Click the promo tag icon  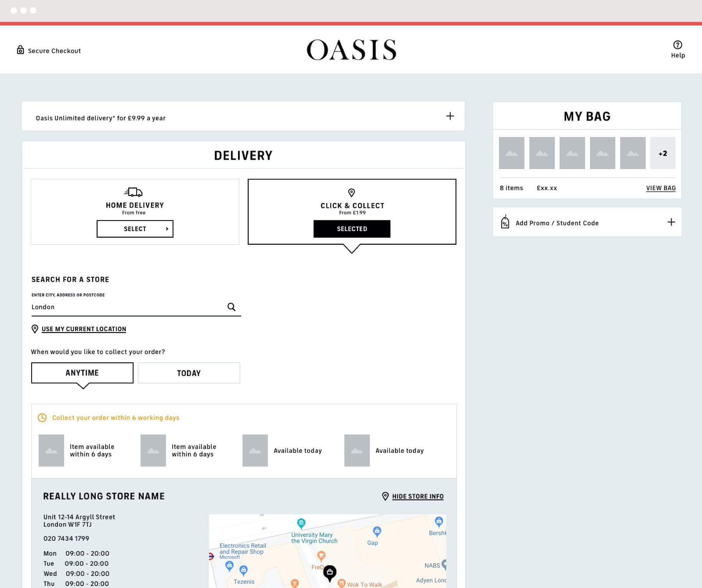[x=505, y=222]
